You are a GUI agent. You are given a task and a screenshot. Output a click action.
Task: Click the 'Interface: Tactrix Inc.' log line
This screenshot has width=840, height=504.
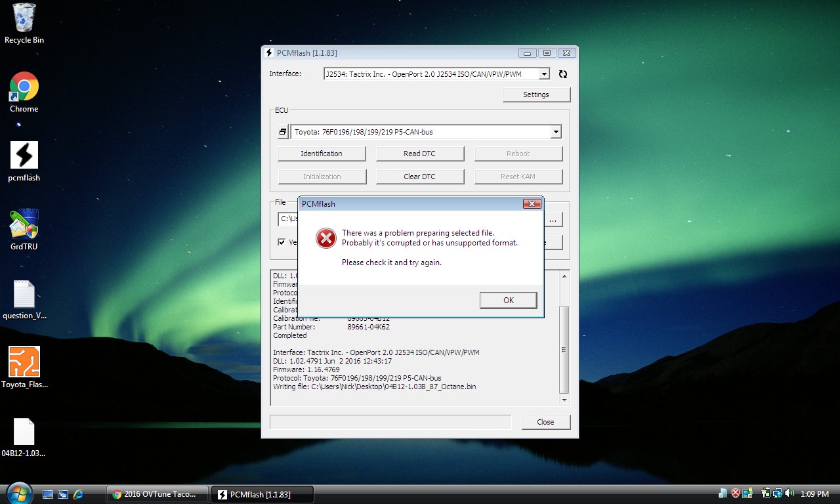click(376, 352)
